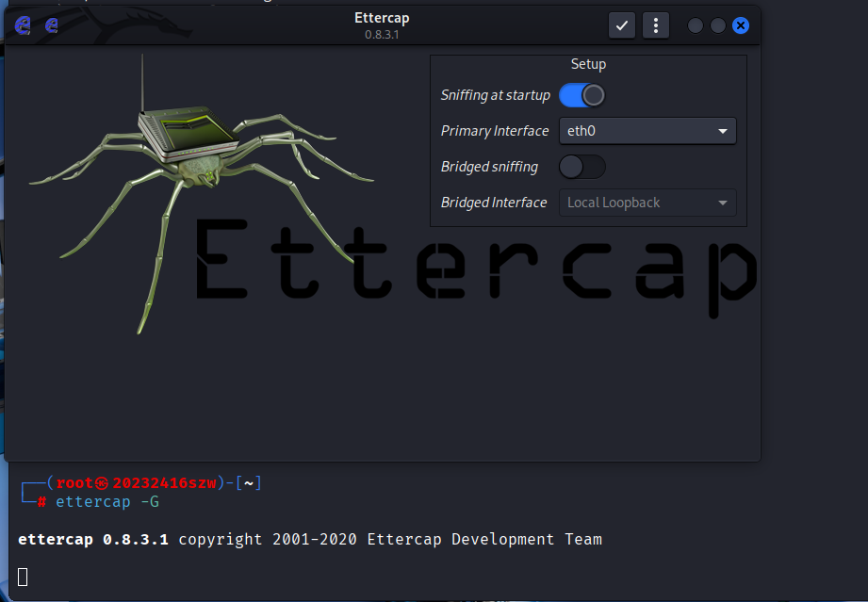Enable the Bridged sniffing switch
This screenshot has height=602, width=868.
(x=581, y=167)
